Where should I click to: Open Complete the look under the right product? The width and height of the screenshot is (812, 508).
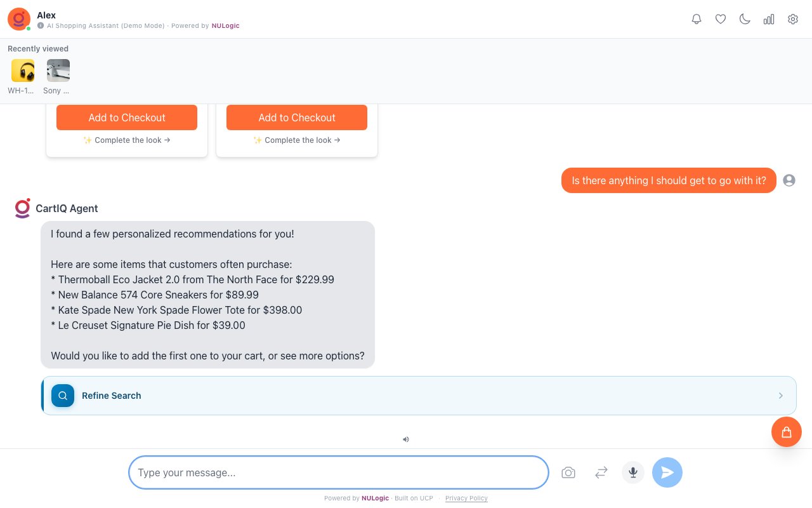[x=297, y=140]
